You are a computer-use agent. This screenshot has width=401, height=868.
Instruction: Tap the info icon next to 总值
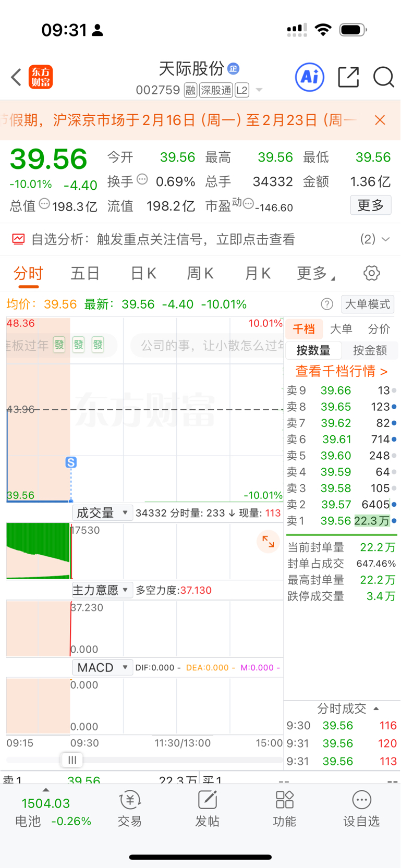pos(45,204)
